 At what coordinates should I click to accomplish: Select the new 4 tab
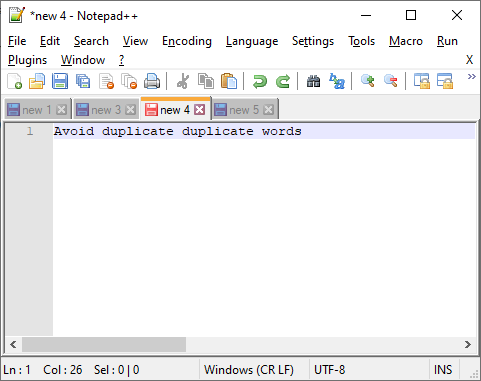[176, 109]
